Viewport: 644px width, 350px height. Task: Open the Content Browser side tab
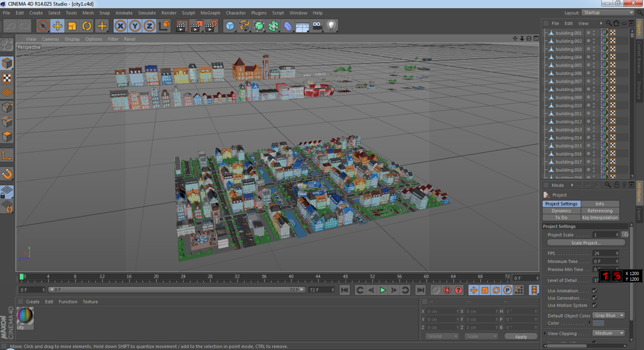639,56
